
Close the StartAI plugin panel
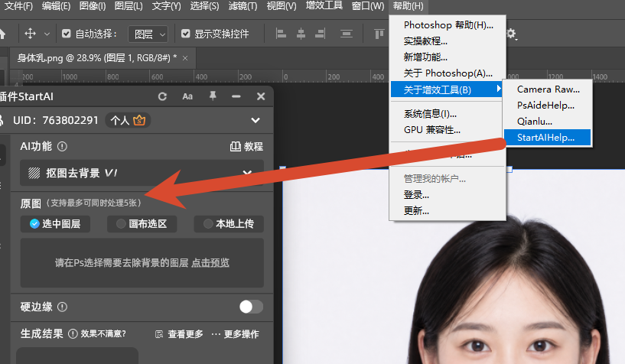(261, 96)
